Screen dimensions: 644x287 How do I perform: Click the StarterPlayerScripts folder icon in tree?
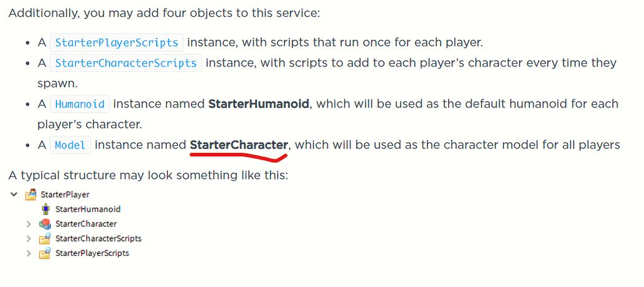[45, 253]
